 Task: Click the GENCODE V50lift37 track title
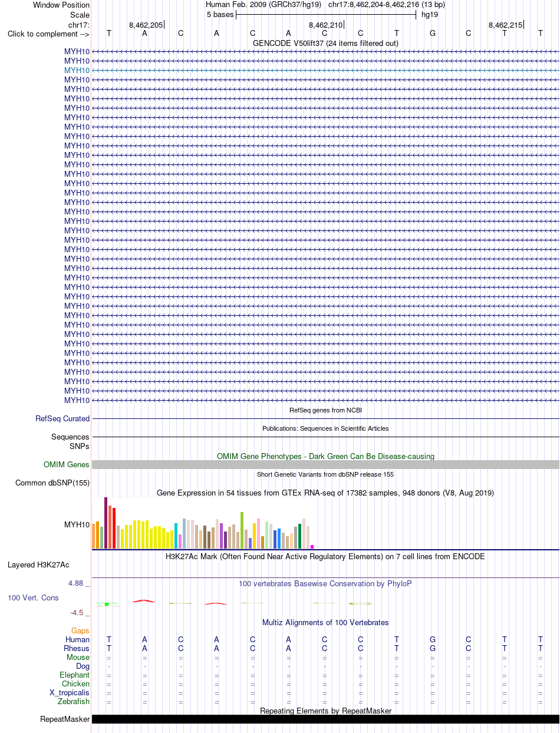325,43
